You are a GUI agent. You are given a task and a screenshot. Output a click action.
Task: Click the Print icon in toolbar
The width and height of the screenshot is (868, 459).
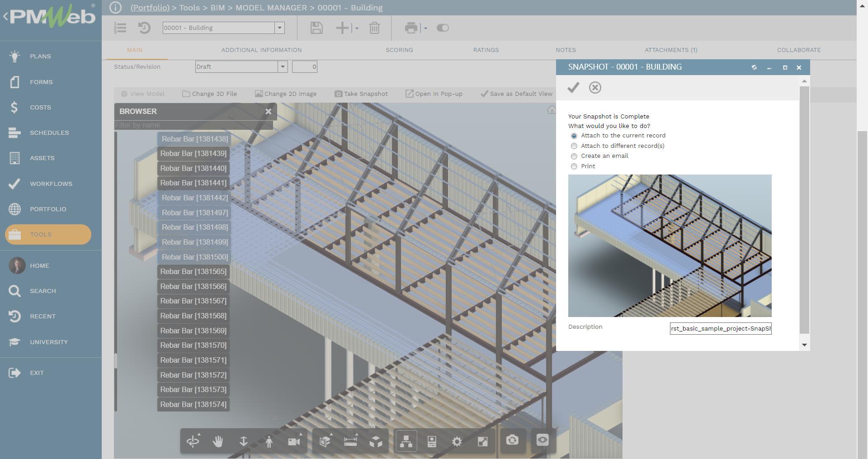[x=411, y=28]
